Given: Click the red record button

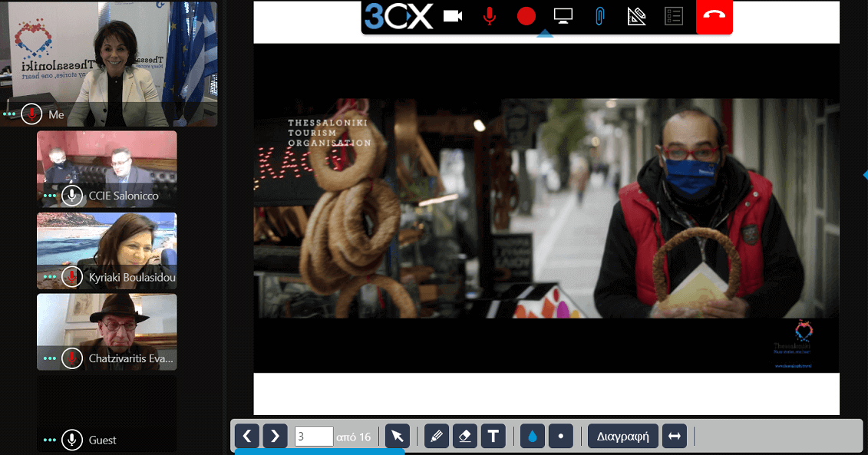Looking at the screenshot, I should pos(526,16).
